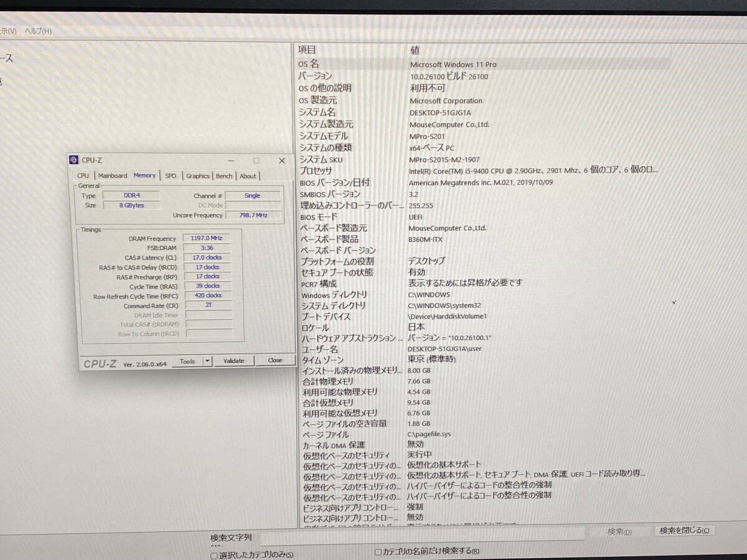
Task: Click the Validate button
Action: pyautogui.click(x=234, y=360)
